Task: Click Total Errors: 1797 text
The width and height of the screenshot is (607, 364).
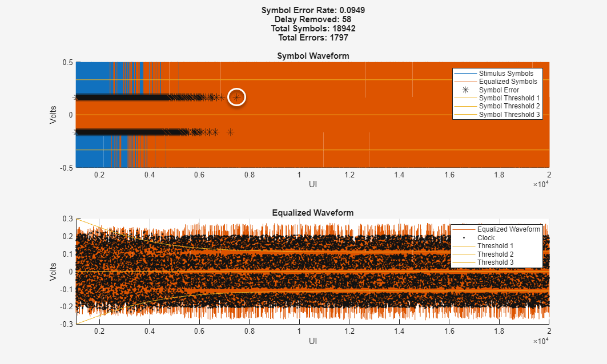Action: point(313,38)
